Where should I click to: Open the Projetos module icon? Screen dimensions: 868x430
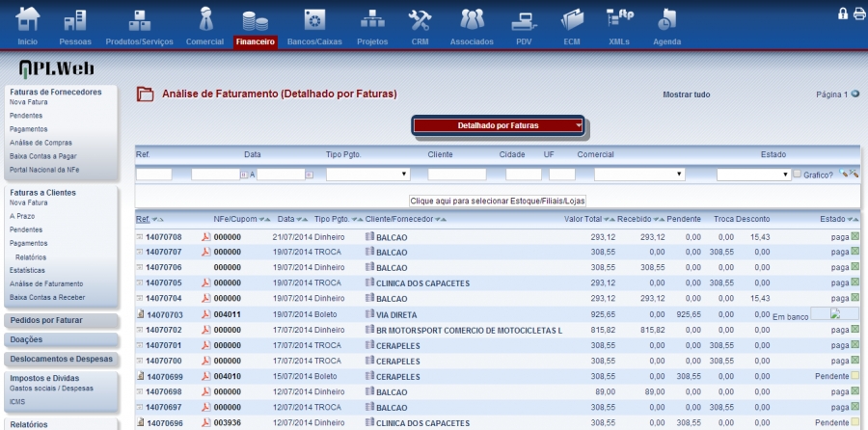click(372, 20)
